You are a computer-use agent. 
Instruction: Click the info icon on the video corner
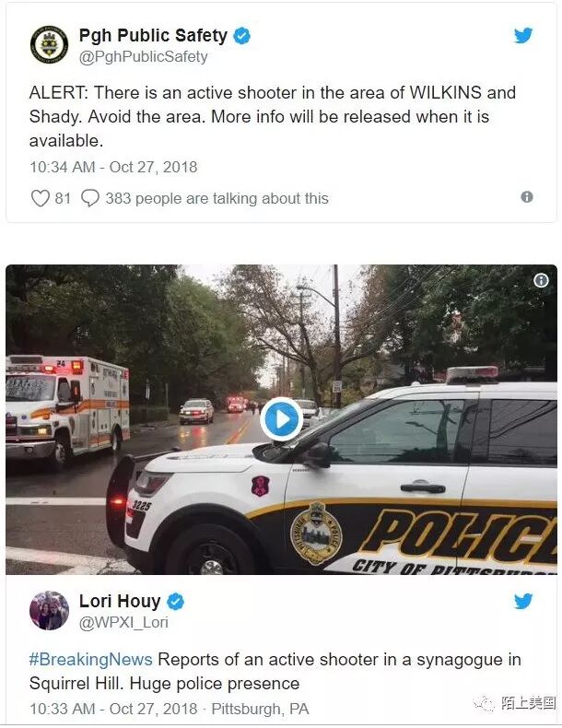pos(541,280)
